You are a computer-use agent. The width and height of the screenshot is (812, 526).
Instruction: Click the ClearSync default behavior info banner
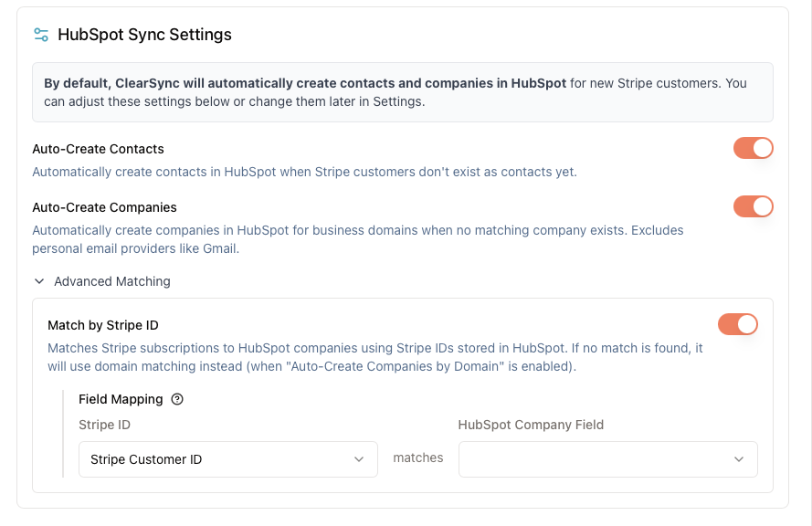402,92
